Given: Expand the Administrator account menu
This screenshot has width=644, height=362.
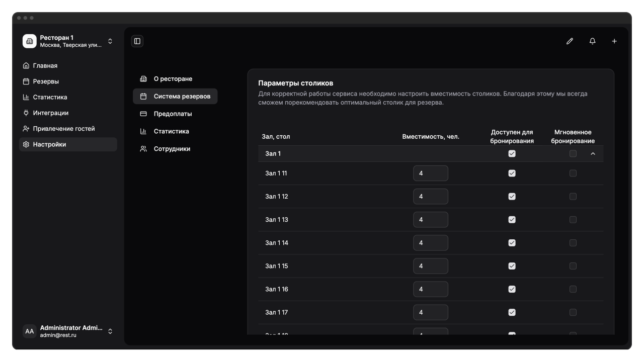Looking at the screenshot, I should [x=110, y=331].
